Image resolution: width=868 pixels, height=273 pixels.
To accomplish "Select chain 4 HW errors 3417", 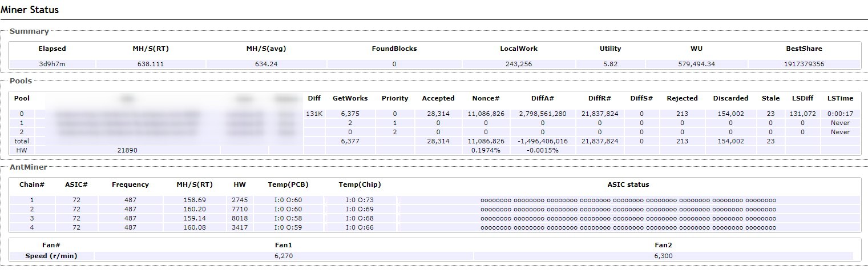I will [239, 227].
